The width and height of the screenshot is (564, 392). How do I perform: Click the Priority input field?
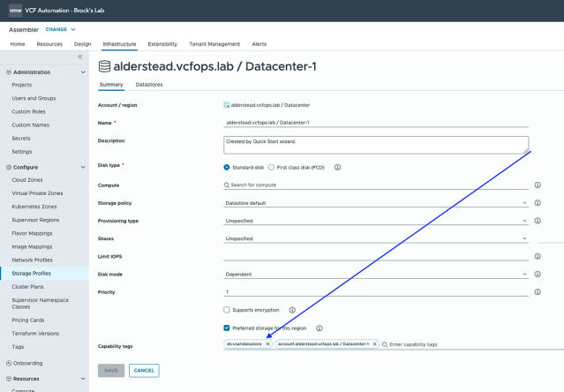[x=376, y=291]
